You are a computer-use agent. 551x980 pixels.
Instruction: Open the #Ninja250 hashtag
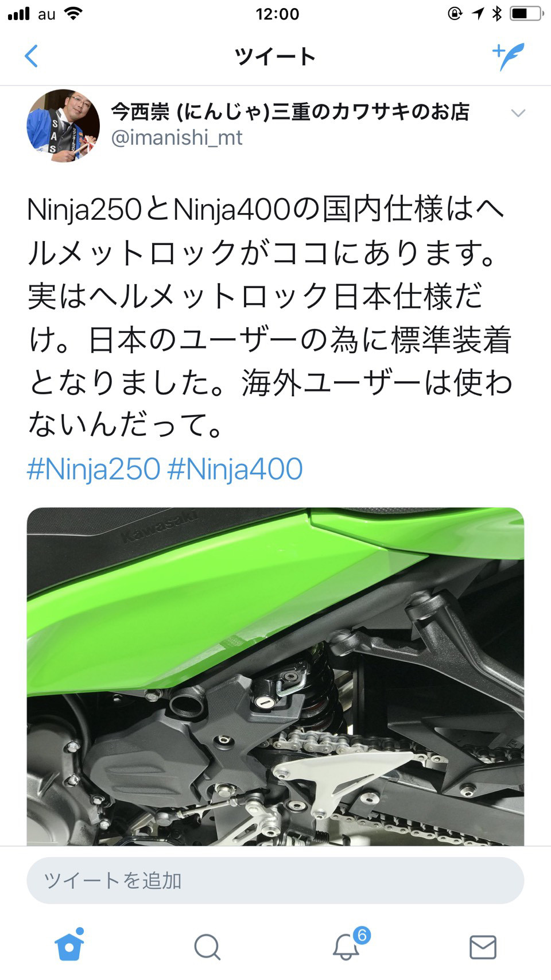click(94, 468)
